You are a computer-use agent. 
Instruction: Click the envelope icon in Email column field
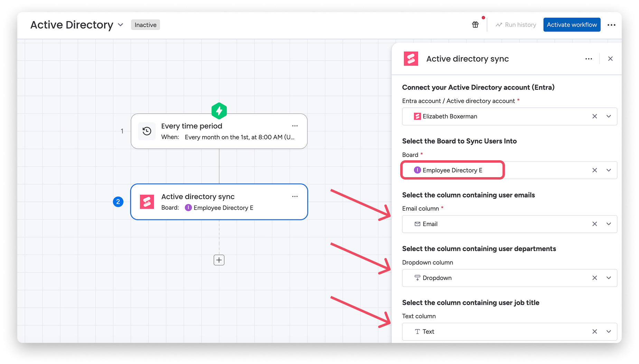417,224
